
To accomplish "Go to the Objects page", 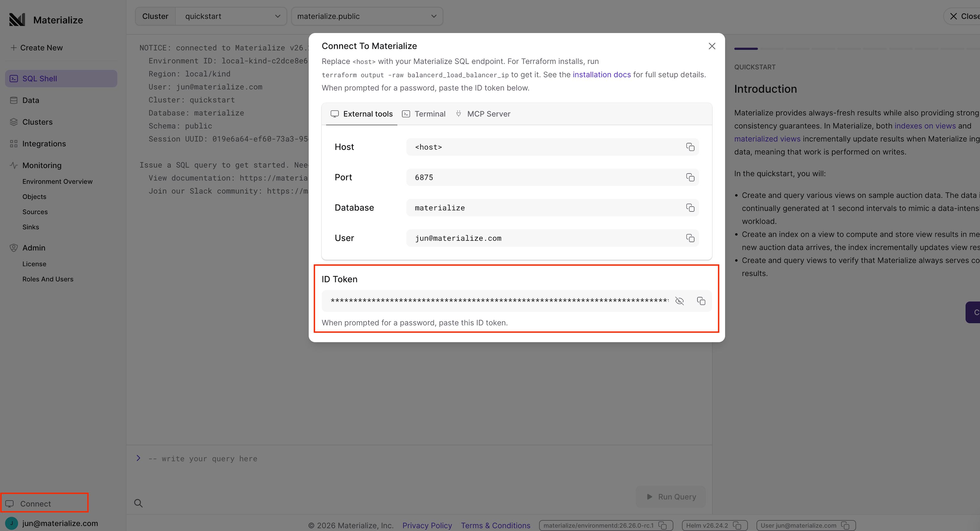I will point(34,197).
